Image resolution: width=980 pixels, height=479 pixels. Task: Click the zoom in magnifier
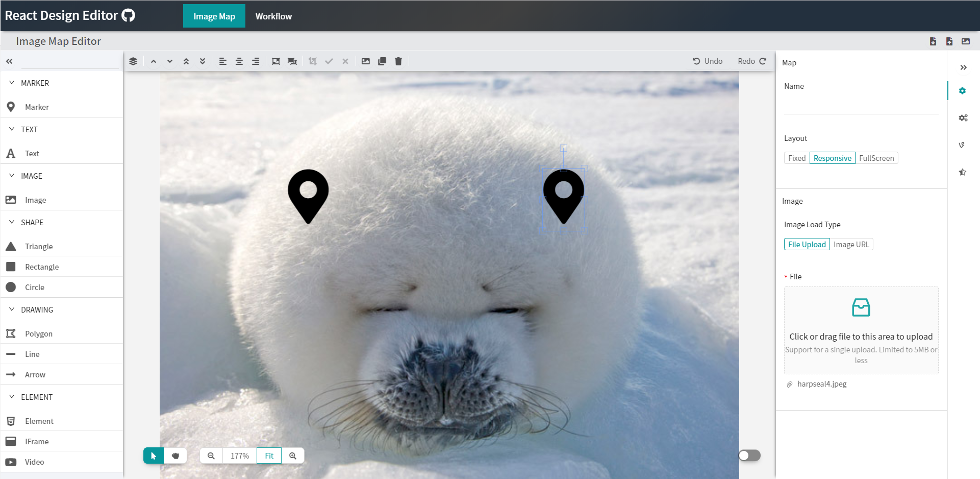[x=293, y=456]
